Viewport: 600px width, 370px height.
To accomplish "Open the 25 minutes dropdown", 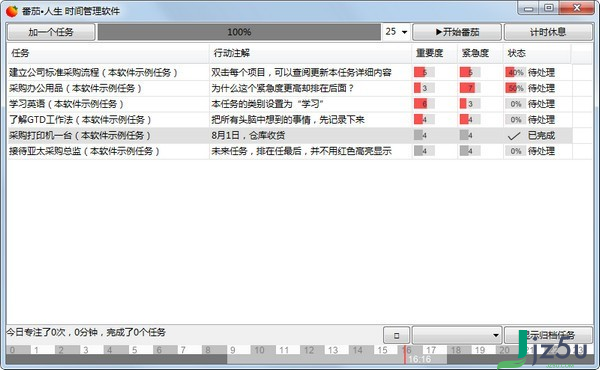I will [x=396, y=32].
